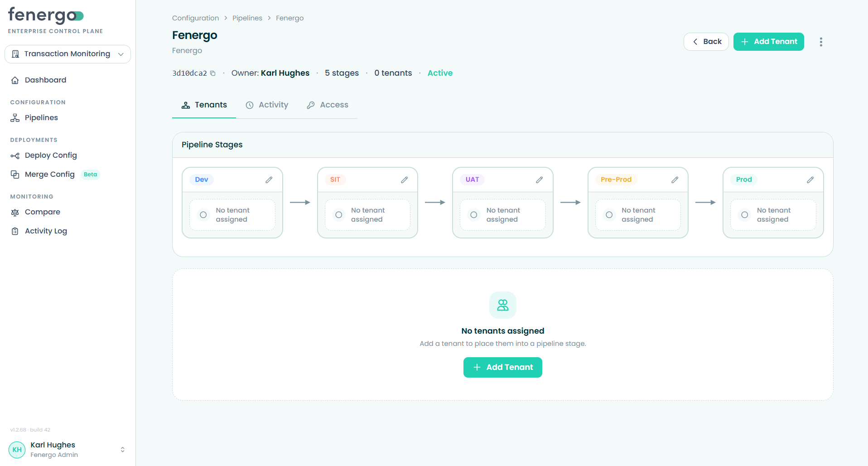Click Fenergo breadcrumb
Viewport: 868px width, 466px height.
tap(289, 18)
